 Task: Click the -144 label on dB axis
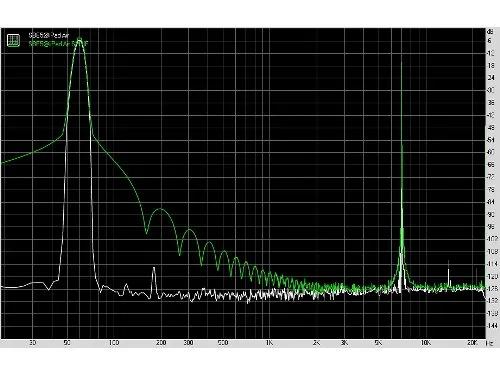492,326
